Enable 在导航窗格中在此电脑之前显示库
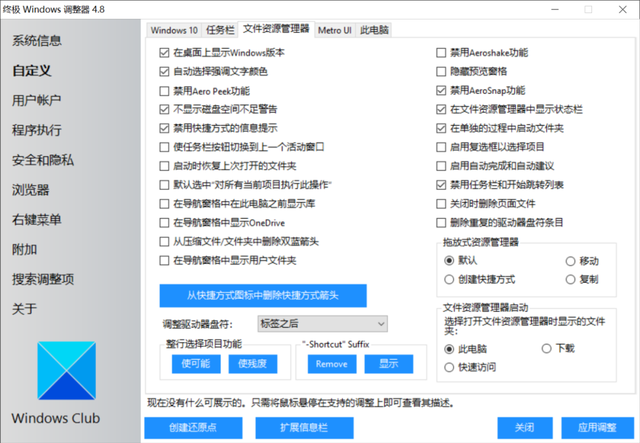Screen dimensions: 640x443 point(164,204)
